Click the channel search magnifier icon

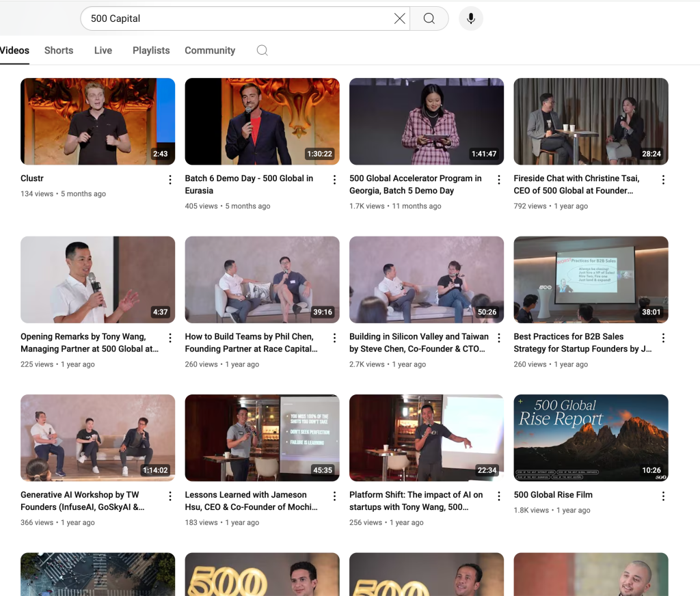(262, 51)
